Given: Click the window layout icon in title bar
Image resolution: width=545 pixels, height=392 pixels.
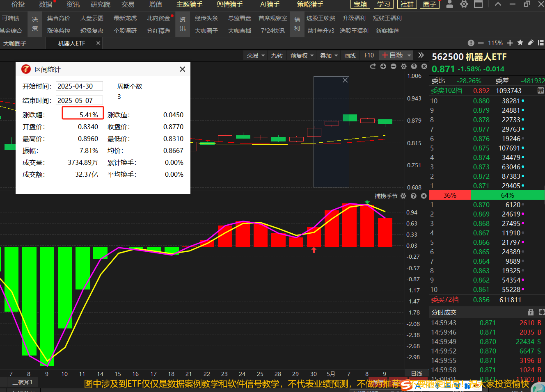Looking at the screenshot, I should coord(478,4).
